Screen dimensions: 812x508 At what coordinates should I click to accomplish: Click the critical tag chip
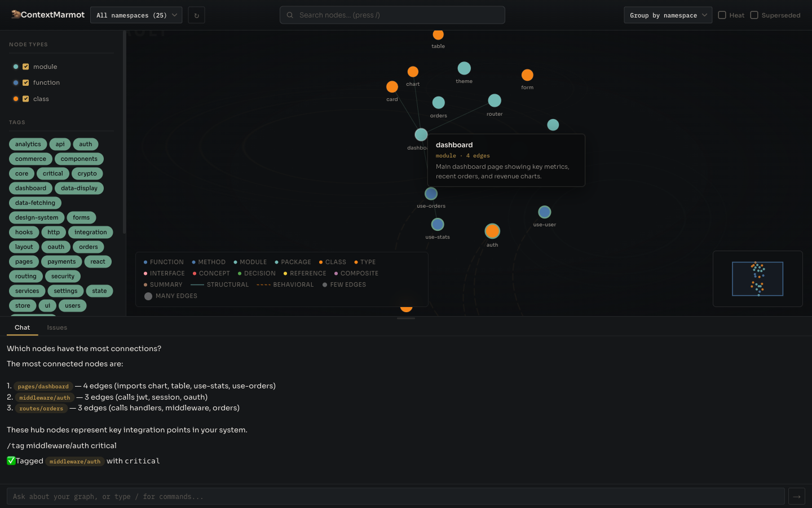coord(52,173)
